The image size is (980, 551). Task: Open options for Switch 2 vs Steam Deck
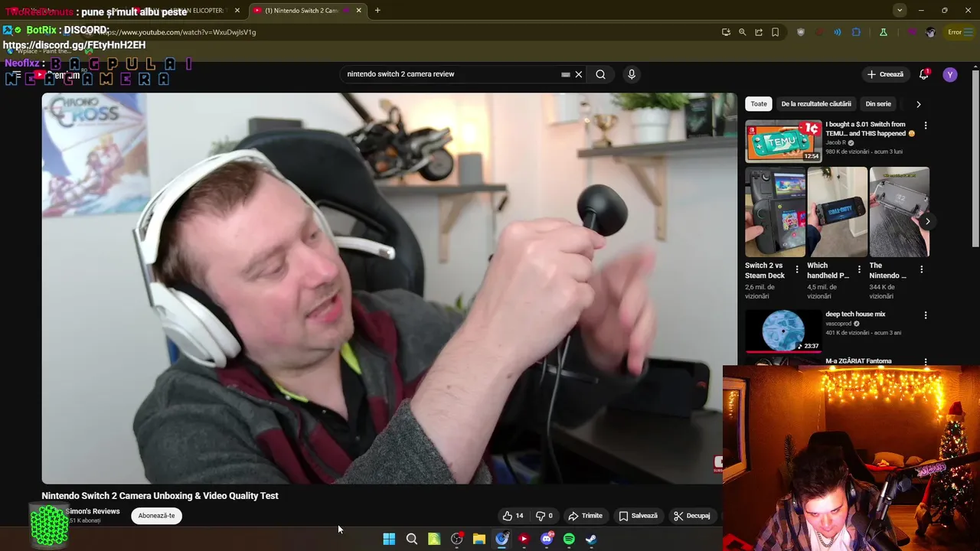[x=797, y=269]
